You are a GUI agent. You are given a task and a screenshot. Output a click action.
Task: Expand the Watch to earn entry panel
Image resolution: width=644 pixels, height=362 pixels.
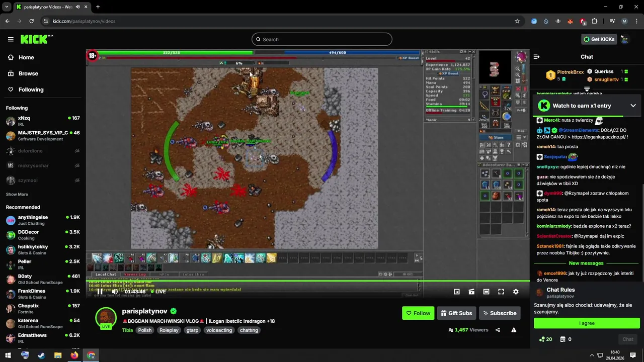633,106
